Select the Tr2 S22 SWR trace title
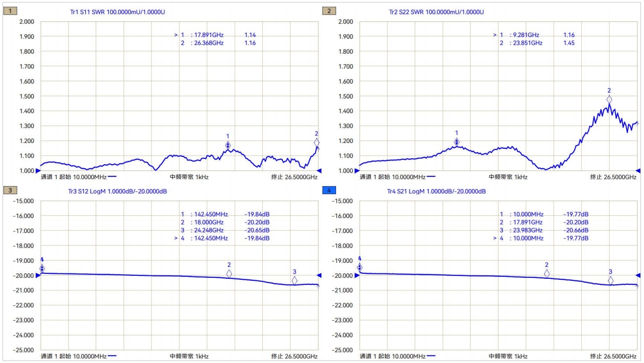644x363 pixels. [436, 12]
